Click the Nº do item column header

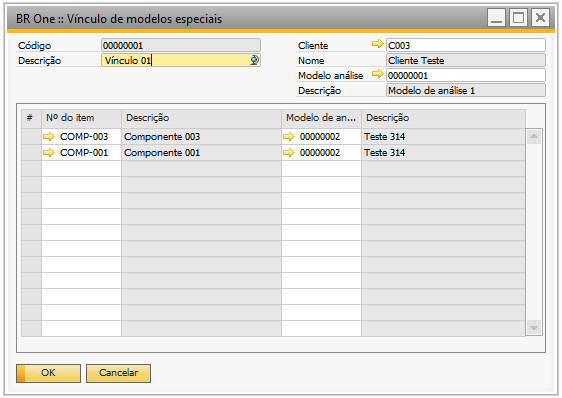point(81,118)
